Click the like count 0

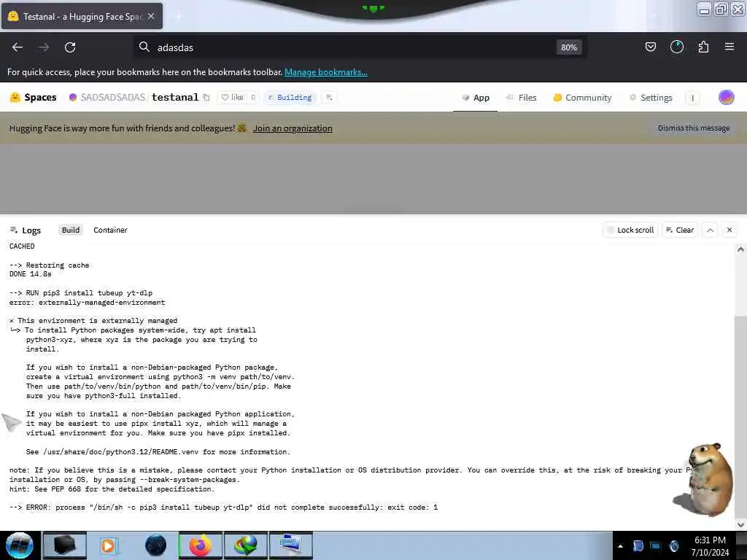(253, 97)
